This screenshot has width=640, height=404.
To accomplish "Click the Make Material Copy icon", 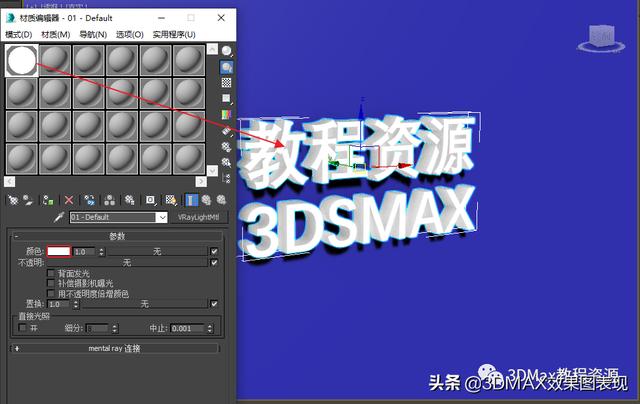I will coord(89,200).
